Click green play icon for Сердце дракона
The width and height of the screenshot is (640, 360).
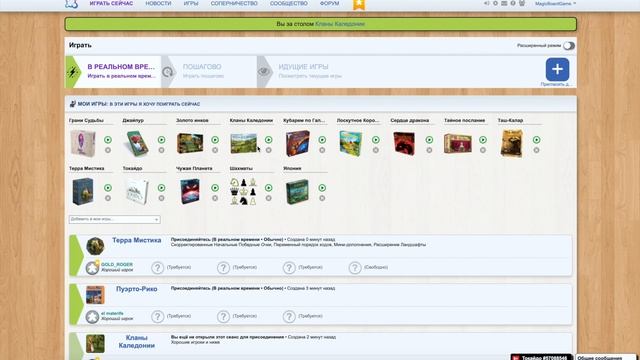429,140
